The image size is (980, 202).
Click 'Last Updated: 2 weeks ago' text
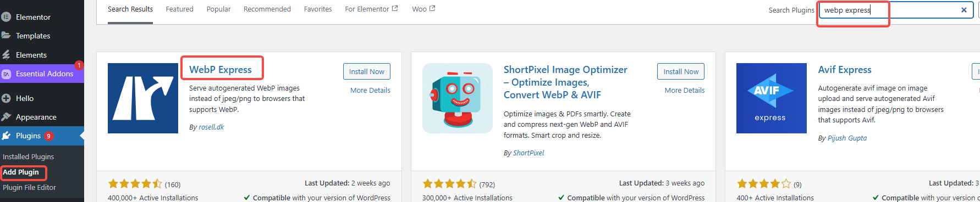coord(348,183)
